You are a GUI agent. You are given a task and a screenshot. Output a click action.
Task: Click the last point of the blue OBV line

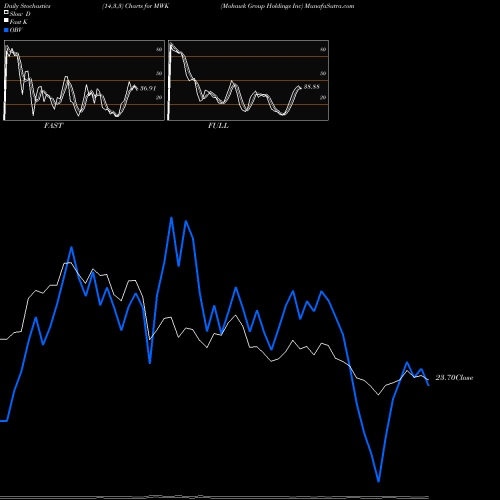click(429, 385)
